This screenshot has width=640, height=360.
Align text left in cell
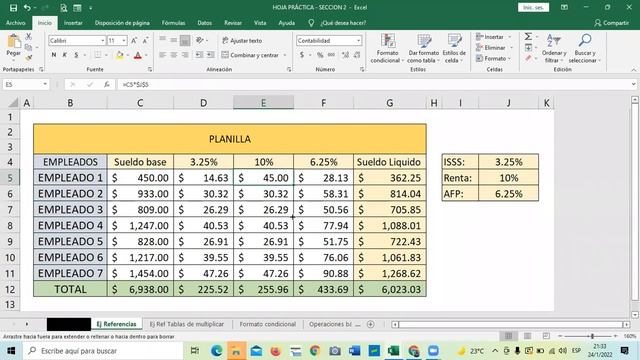162,55
